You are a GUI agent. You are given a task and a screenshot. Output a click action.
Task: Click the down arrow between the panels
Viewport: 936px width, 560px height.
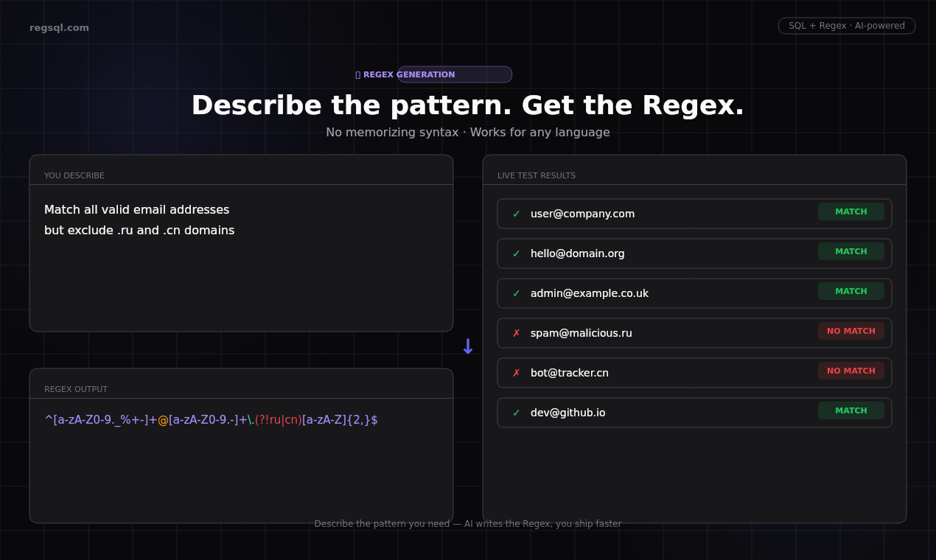[467, 346]
